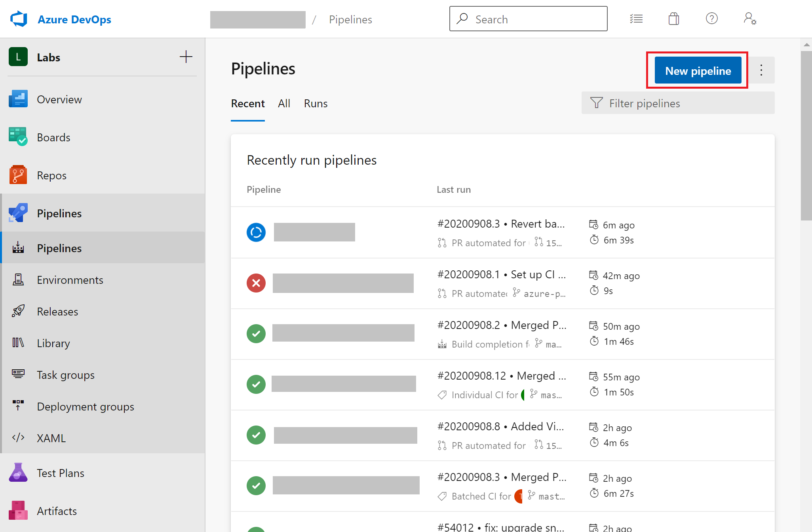Click the in-progress status icon of run #20200908.3
This screenshot has width=812, height=532.
coord(256,232)
